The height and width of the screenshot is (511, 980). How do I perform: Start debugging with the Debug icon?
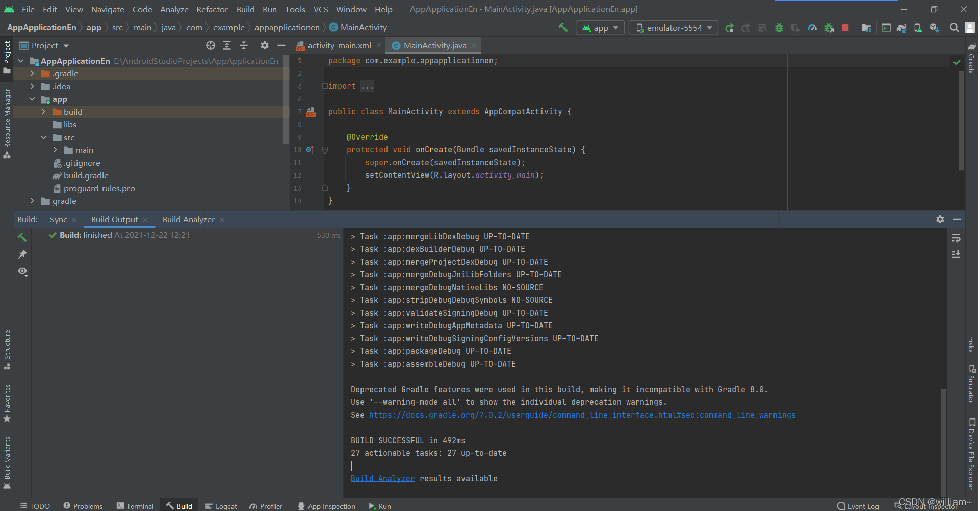[x=779, y=28]
